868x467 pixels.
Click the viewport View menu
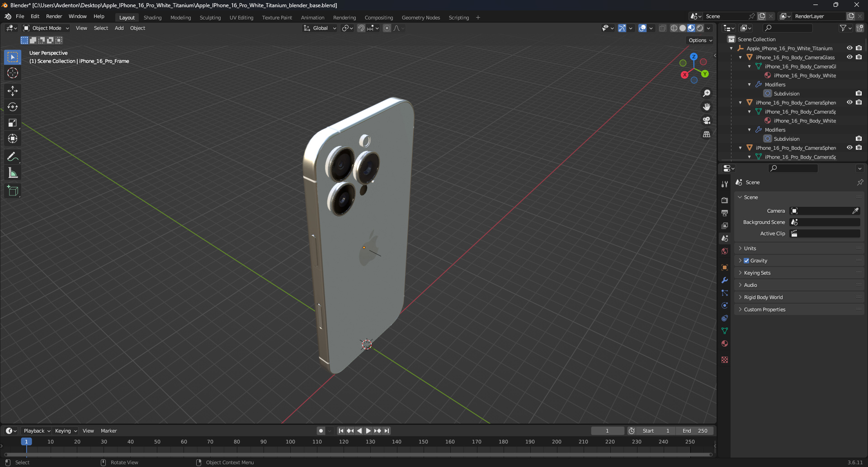tap(81, 28)
